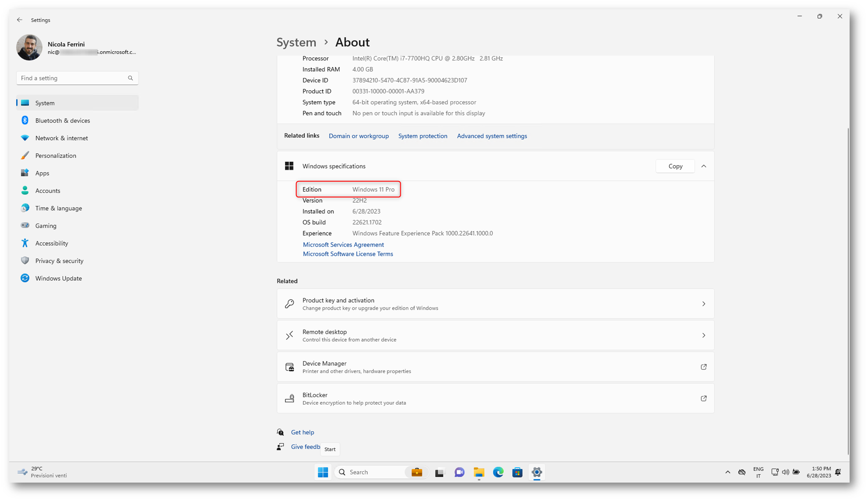The height and width of the screenshot is (501, 868).
Task: Click BitLocker external link icon
Action: click(x=703, y=399)
